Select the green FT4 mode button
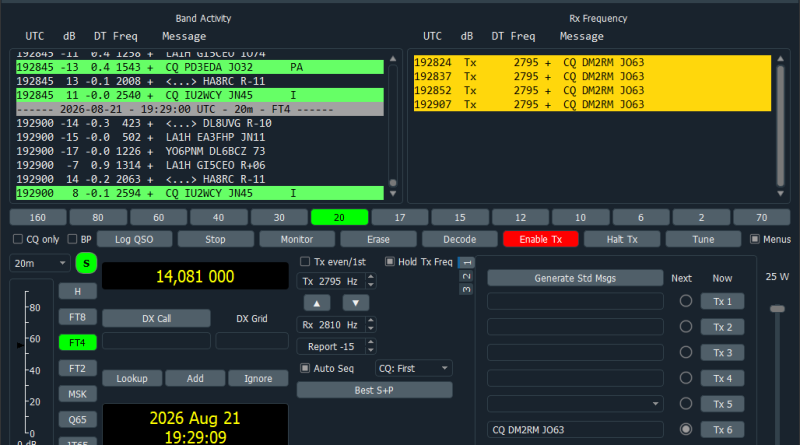Image resolution: width=800 pixels, height=445 pixels. [78, 342]
